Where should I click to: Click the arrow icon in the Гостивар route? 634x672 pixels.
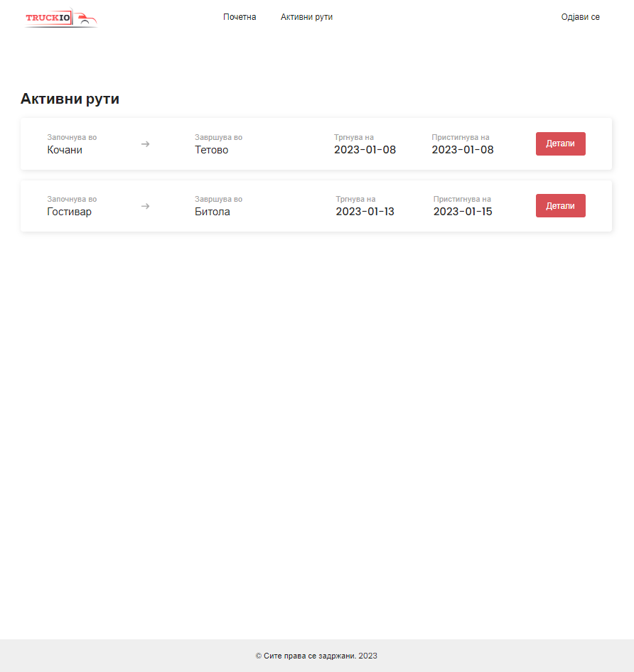click(x=145, y=206)
